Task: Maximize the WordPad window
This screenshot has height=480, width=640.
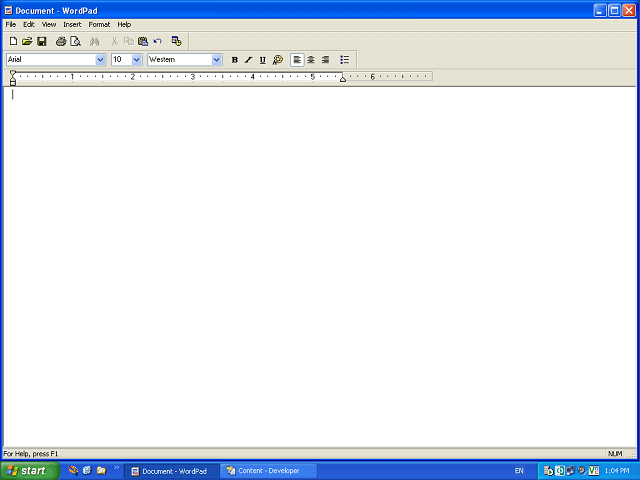Action: click(614, 11)
